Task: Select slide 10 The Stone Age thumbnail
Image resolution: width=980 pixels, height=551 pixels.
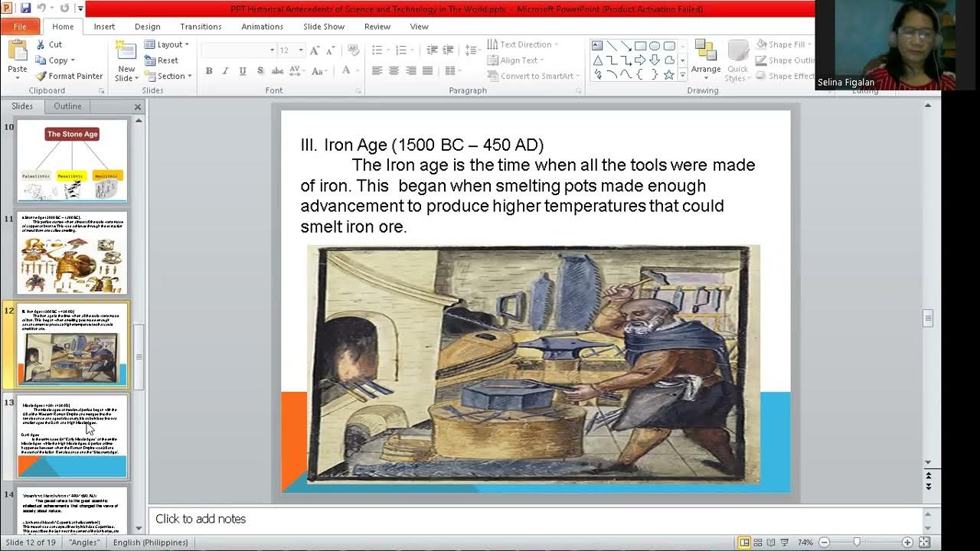Action: pos(73,161)
